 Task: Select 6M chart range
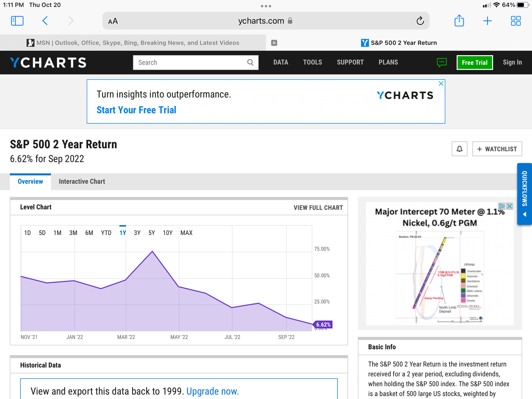(x=89, y=233)
